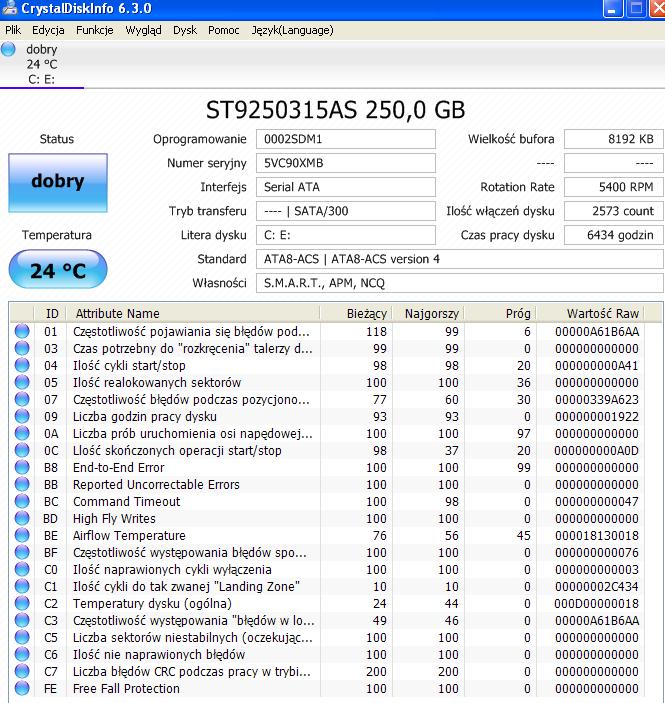The image size is (665, 703).
Task: Click the status orb of attribute C0
Action: pyautogui.click(x=22, y=569)
